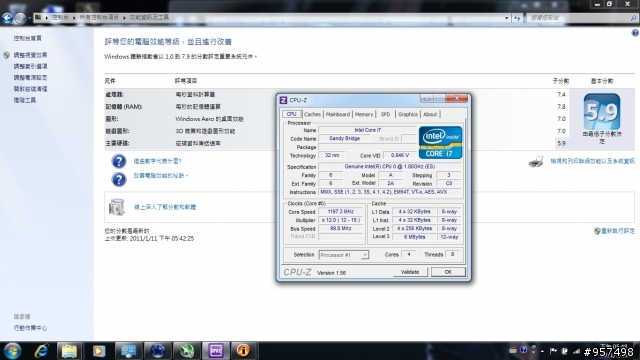The height and width of the screenshot is (360, 640).
Task: Click the re-run assessment link
Action: click(618, 231)
